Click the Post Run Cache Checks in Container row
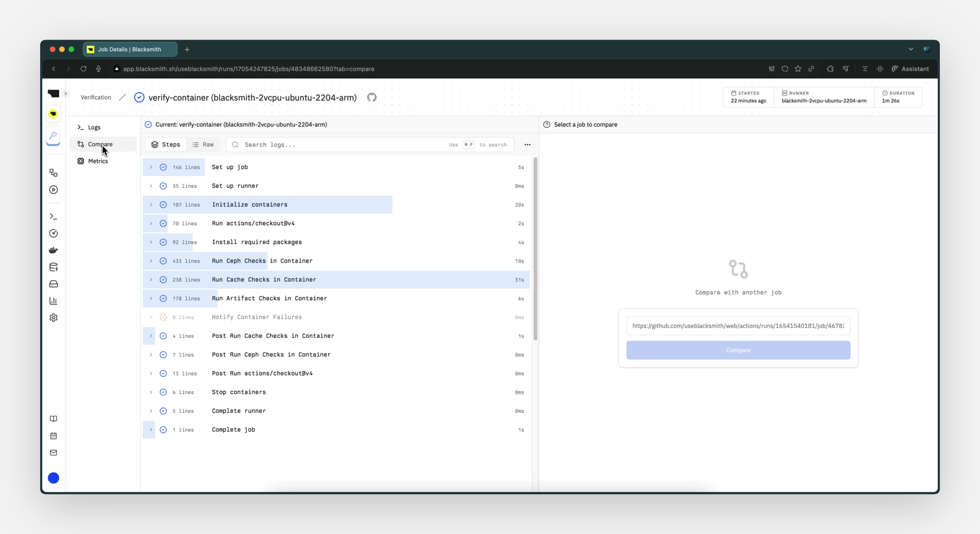This screenshot has height=534, width=980. pyautogui.click(x=336, y=336)
